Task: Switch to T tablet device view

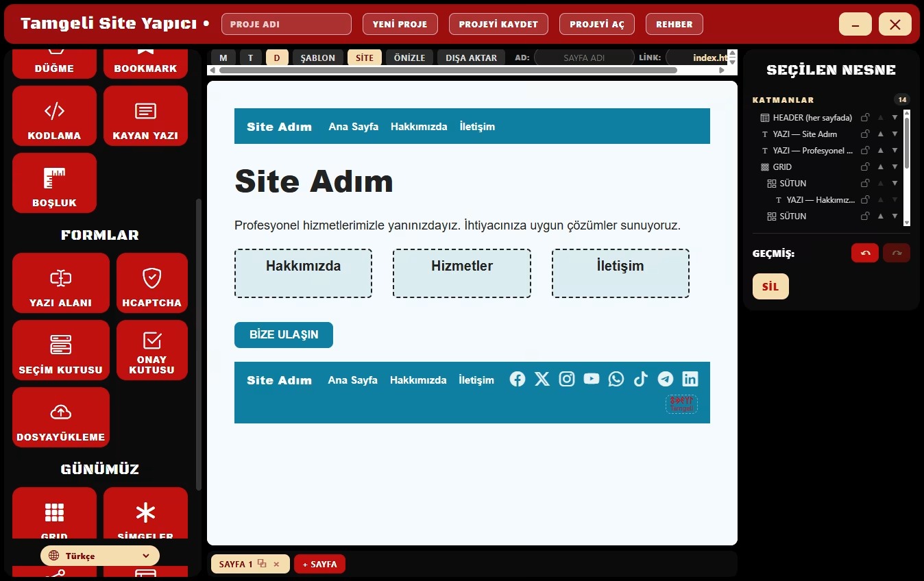Action: (251, 58)
